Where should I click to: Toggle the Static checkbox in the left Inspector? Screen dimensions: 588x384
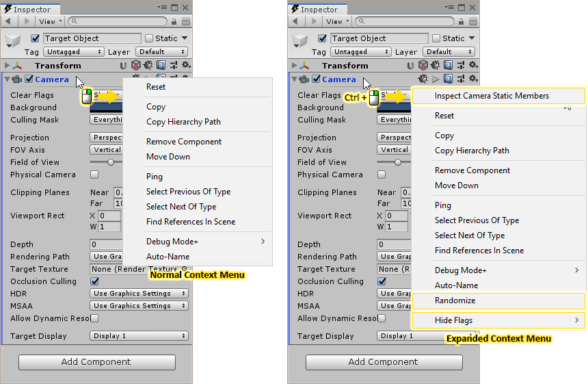[x=149, y=38]
